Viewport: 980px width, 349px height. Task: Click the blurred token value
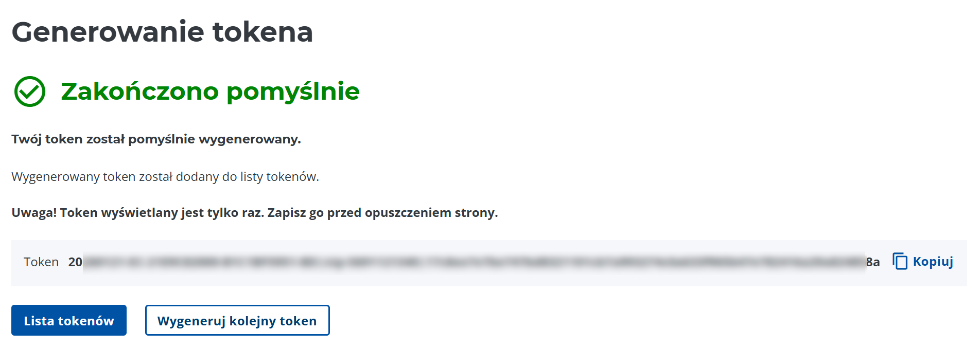[474, 262]
